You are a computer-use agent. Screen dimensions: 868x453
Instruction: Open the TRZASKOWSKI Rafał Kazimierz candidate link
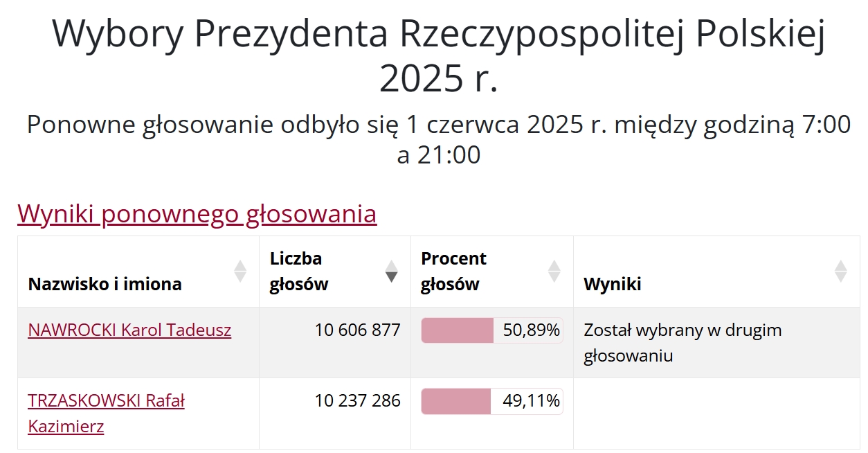[x=106, y=413]
